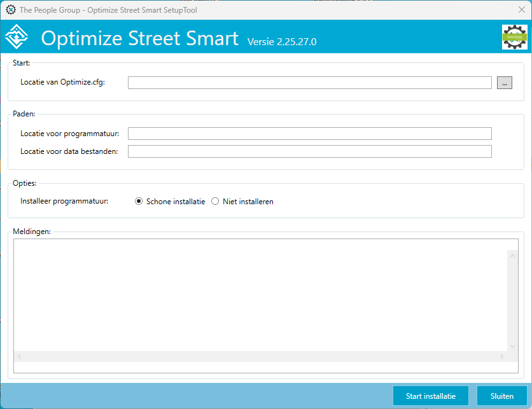The image size is (532, 409).
Task: Click the Optimize Street Smart header title
Action: [140, 38]
